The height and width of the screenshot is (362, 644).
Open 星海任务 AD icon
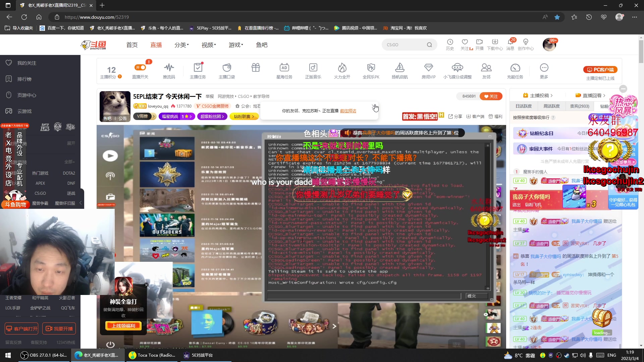(x=284, y=67)
